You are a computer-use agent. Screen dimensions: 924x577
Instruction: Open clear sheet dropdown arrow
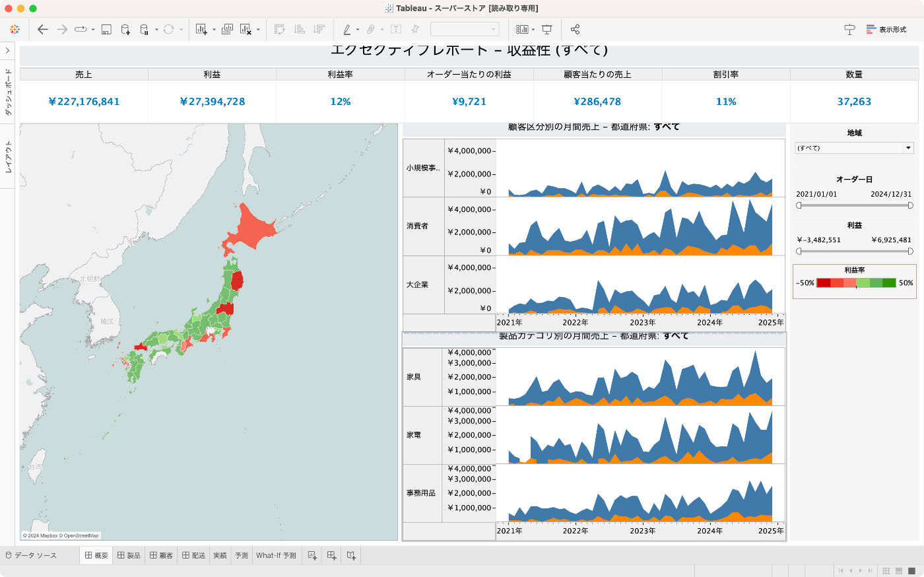pyautogui.click(x=258, y=30)
